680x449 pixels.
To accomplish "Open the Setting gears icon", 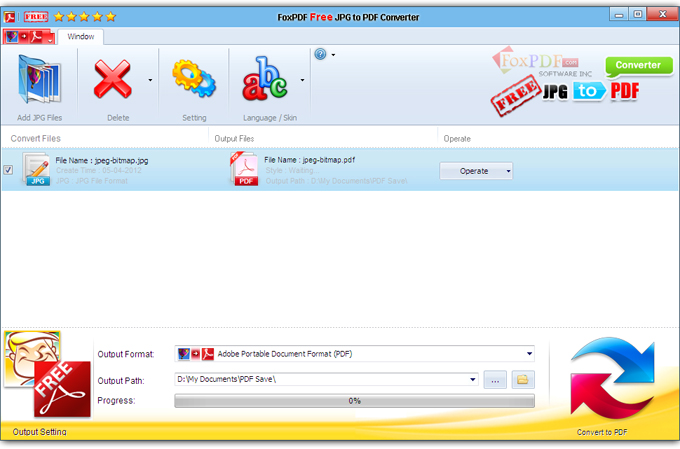I will [194, 79].
